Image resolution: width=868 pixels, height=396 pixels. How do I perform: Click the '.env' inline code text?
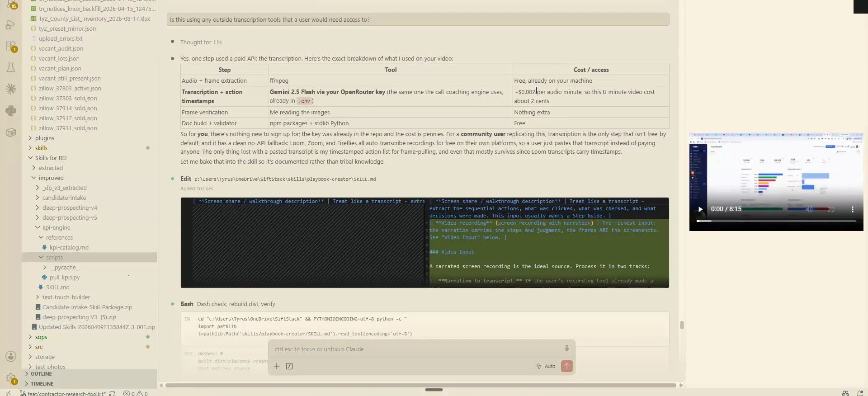pos(305,101)
